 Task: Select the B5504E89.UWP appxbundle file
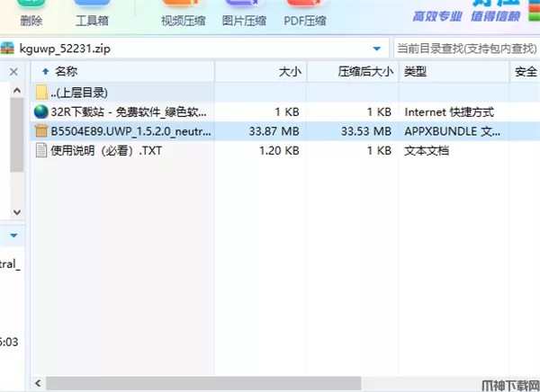click(x=124, y=131)
